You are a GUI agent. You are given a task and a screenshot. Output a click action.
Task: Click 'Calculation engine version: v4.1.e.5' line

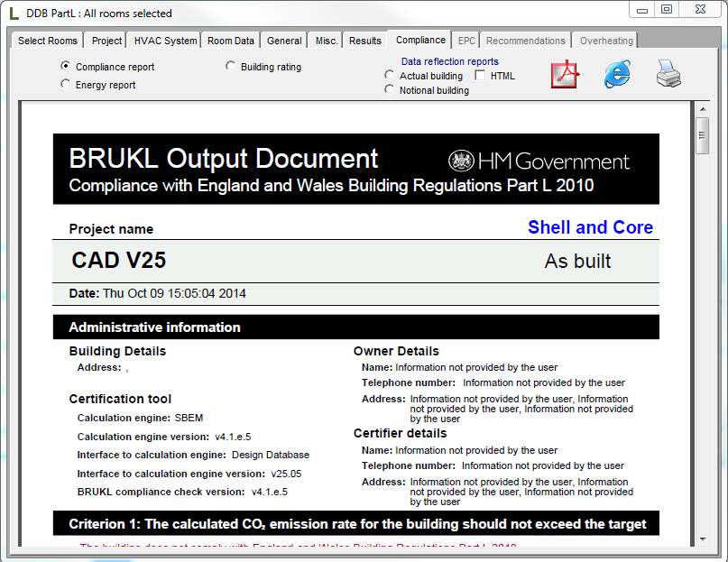164,437
